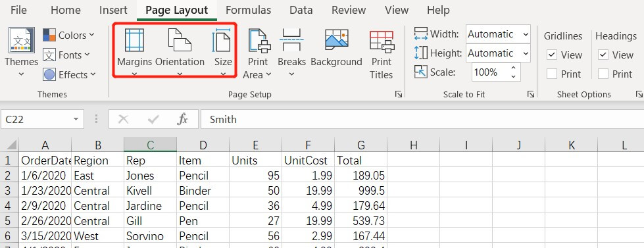
Task: Select the OrderDate header cell
Action: point(45,160)
